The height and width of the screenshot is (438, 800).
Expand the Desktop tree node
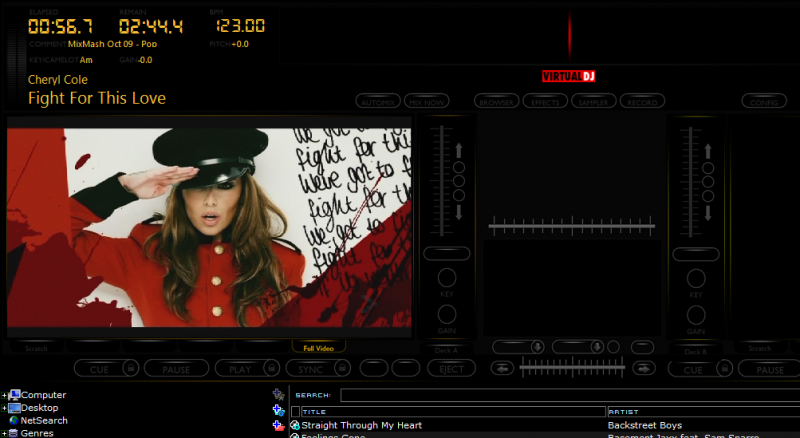pyautogui.click(x=4, y=408)
